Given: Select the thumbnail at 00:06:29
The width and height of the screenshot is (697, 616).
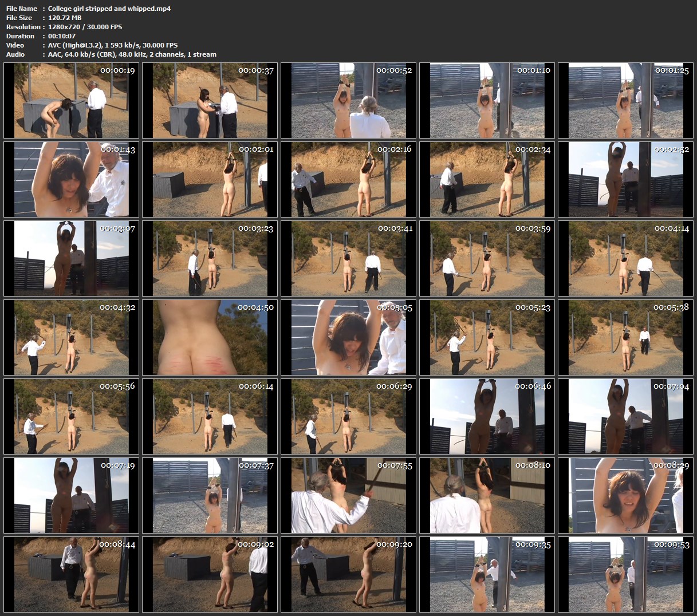Looking at the screenshot, I should coord(349,417).
